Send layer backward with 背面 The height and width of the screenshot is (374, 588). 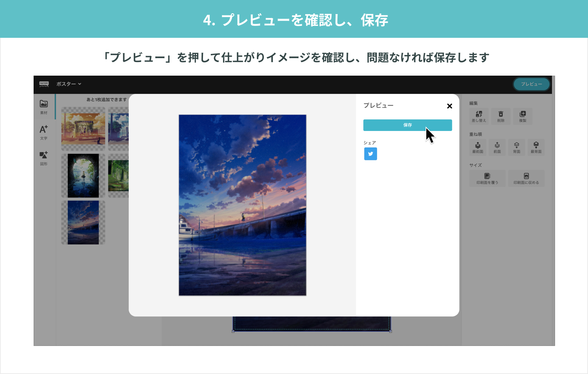(517, 147)
